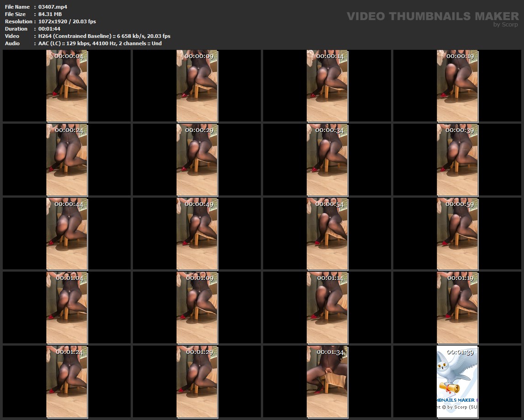
Task: Select the frame at 00:00:24
Action: pos(67,160)
